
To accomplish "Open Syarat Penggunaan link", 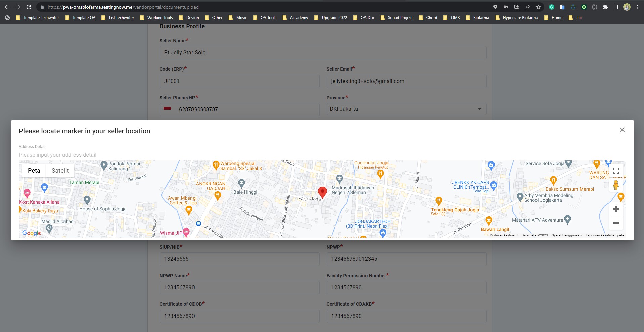I will tap(566, 235).
